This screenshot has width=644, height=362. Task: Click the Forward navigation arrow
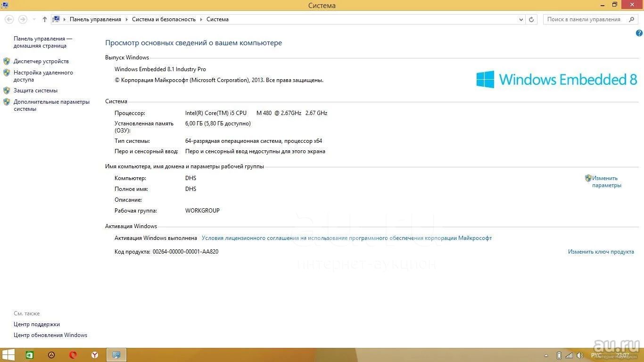22,19
